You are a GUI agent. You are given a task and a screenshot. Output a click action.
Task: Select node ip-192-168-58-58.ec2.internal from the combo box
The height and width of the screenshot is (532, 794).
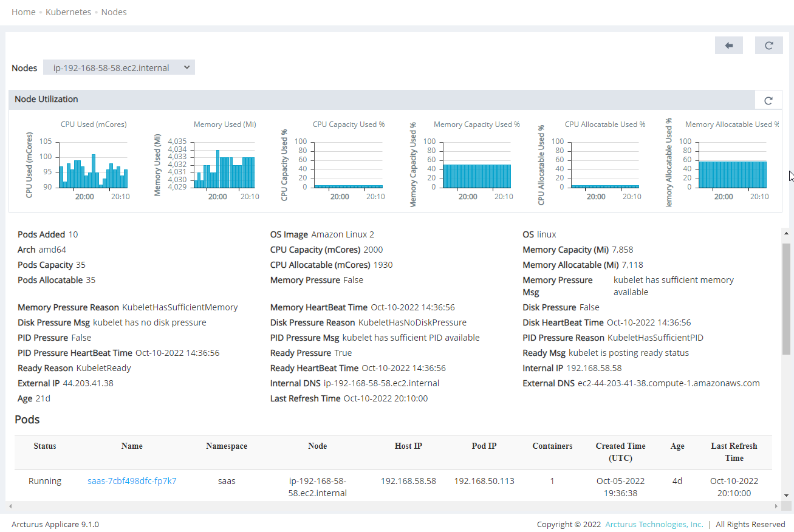[112, 67]
